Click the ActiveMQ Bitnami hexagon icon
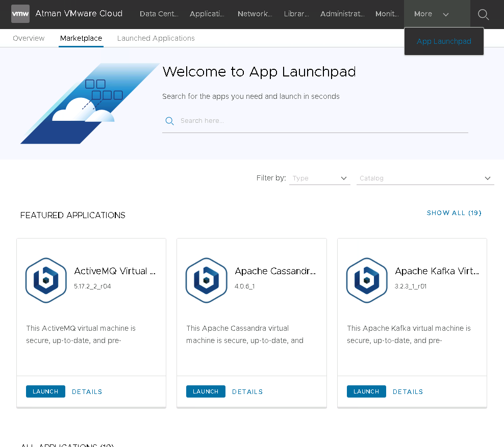This screenshot has height=447, width=504. (x=46, y=280)
